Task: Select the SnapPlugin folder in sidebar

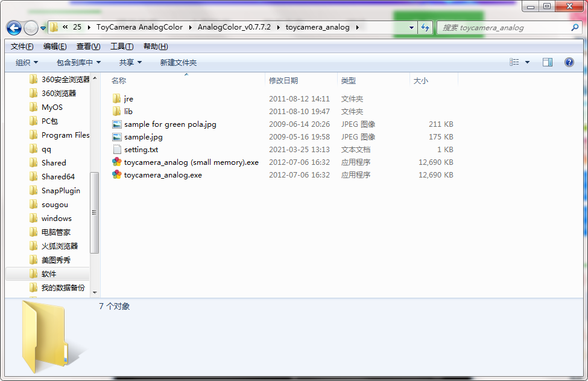Action: point(55,191)
